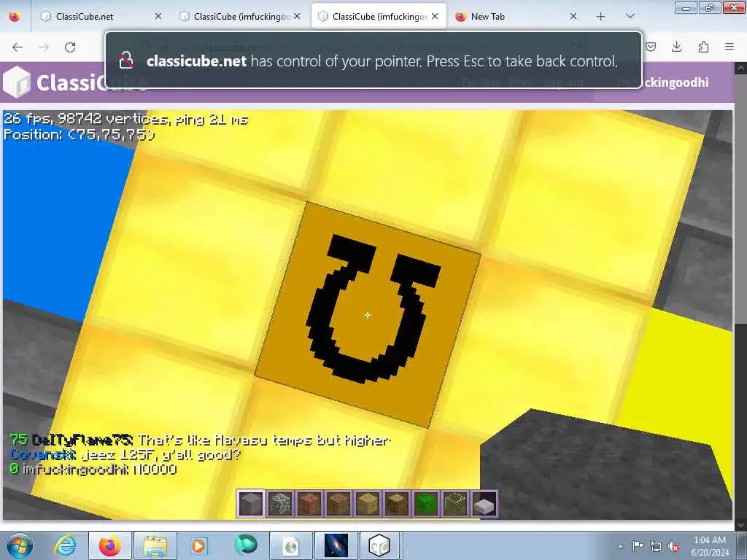Click the Firefox View icon
This screenshot has width=747, height=560.
coord(15,17)
